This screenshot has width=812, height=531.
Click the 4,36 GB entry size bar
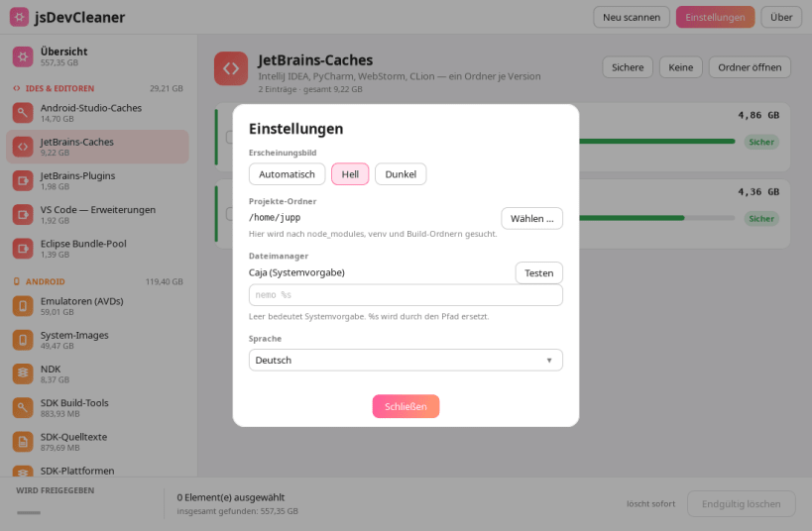point(656,218)
